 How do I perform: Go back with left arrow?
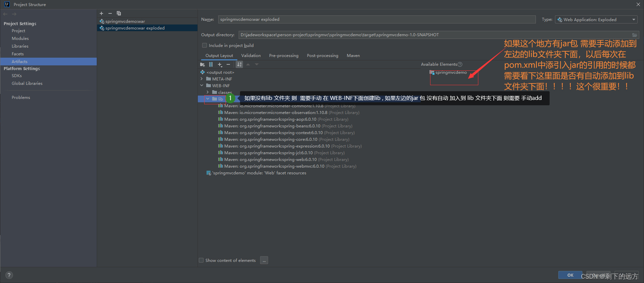pyautogui.click(x=5, y=14)
